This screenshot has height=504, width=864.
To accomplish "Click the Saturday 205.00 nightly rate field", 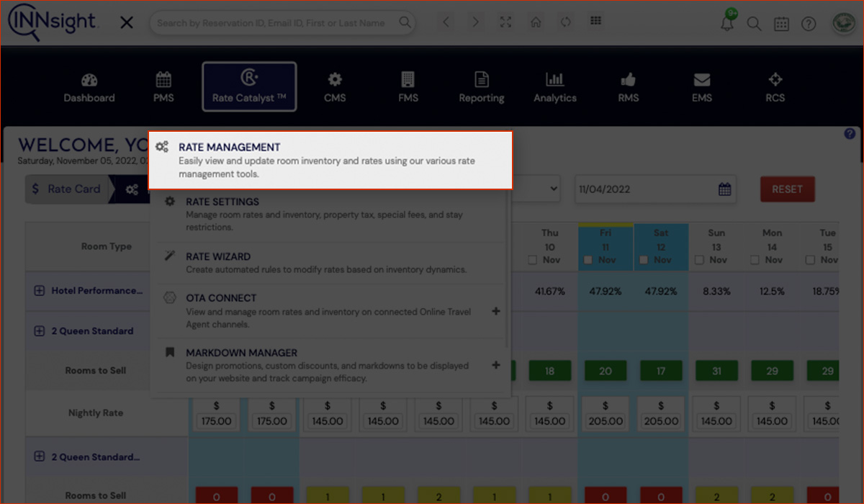I will point(661,421).
